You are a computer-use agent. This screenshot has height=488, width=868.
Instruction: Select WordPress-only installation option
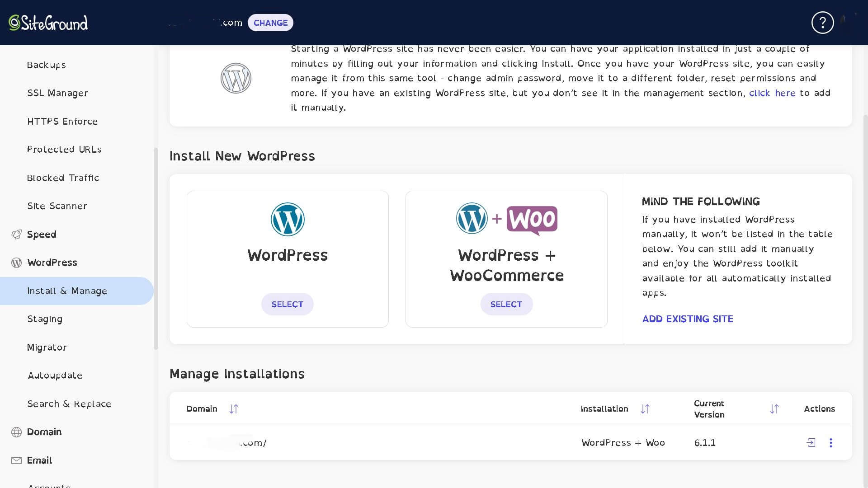coord(287,304)
